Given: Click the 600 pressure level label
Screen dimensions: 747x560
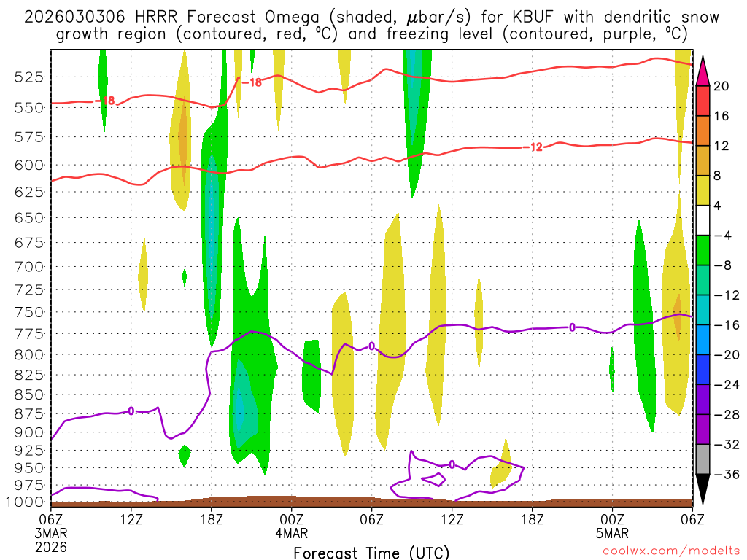Looking at the screenshot, I should coord(29,166).
